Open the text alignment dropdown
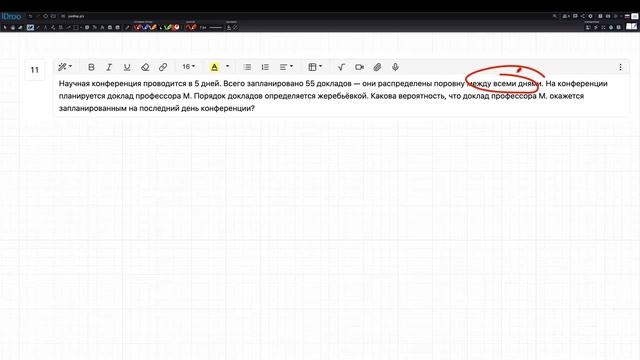640x360 pixels. point(286,67)
